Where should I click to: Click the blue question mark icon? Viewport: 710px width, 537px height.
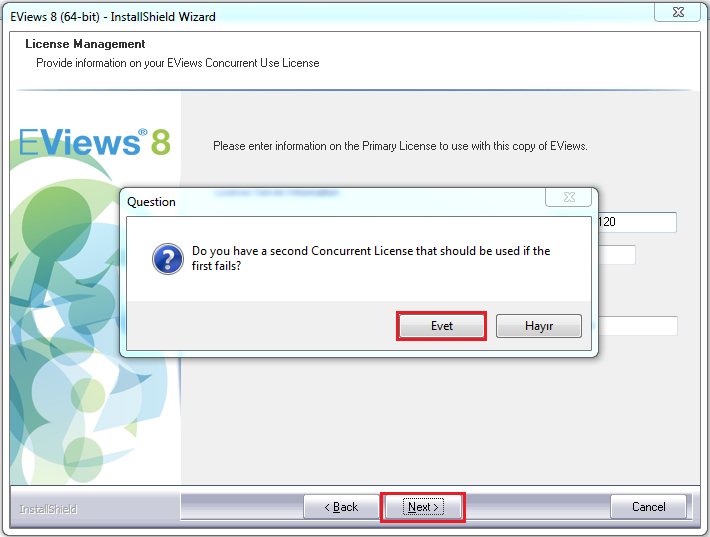pos(168,259)
